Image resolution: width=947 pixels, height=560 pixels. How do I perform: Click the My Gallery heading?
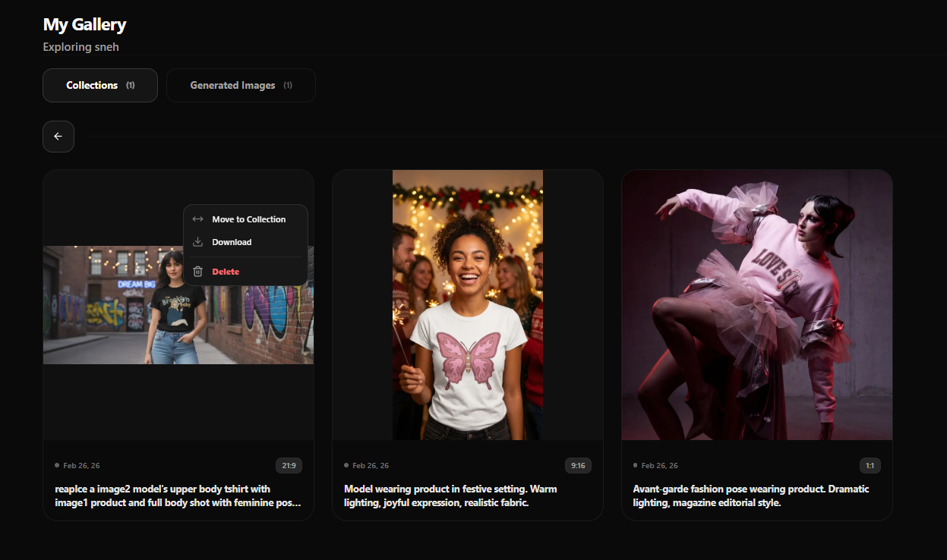(x=84, y=24)
